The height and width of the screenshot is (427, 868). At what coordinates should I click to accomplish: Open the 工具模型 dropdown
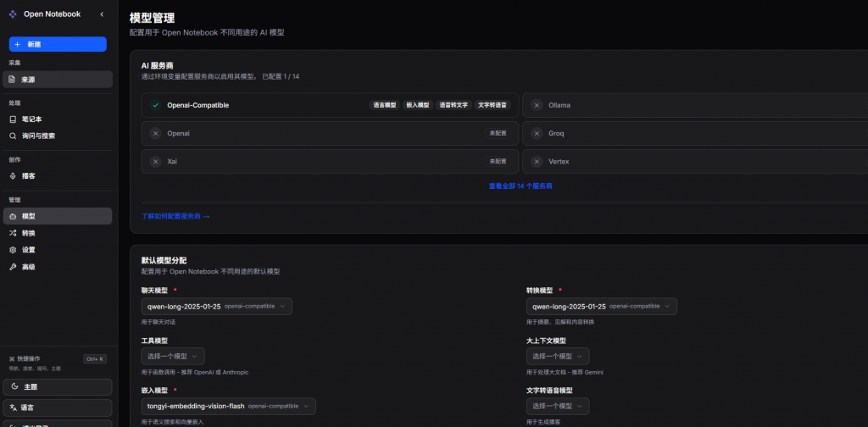point(173,356)
